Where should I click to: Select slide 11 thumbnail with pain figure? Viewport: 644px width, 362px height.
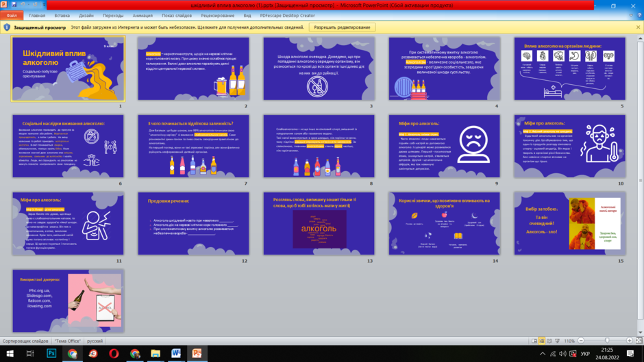click(x=69, y=223)
